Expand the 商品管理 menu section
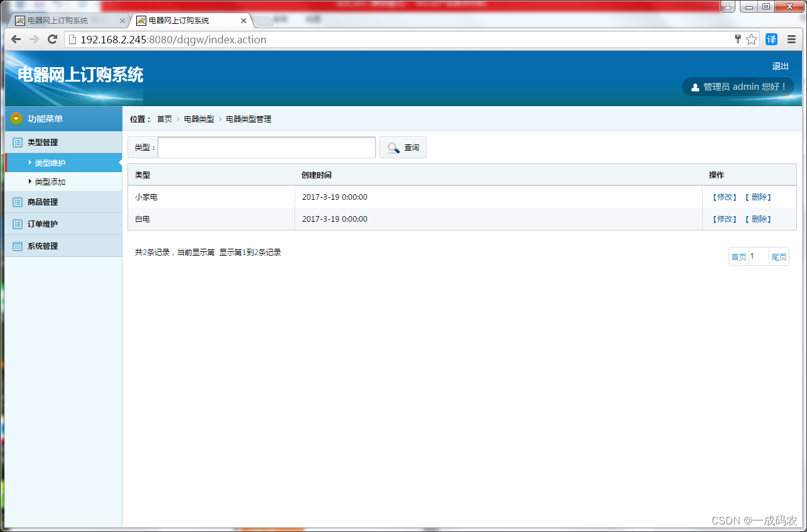The width and height of the screenshot is (807, 532). pyautogui.click(x=63, y=202)
